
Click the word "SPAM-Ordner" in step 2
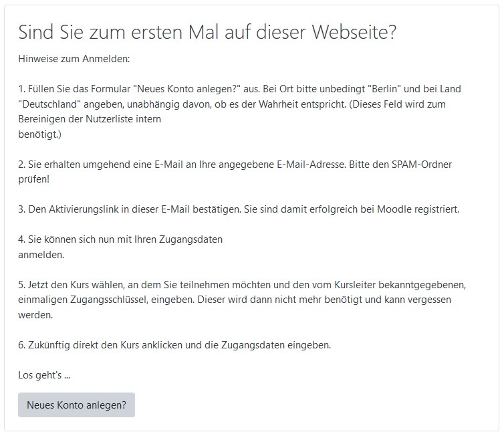click(x=431, y=164)
